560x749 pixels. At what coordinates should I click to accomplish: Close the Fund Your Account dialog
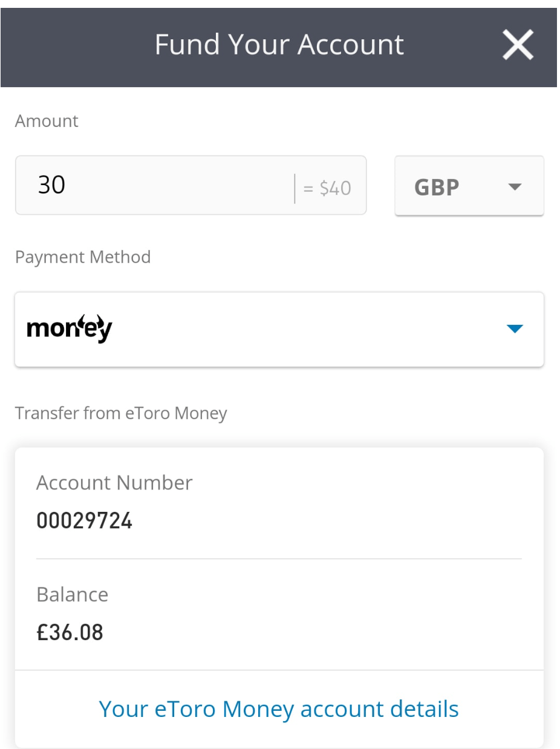point(518,45)
